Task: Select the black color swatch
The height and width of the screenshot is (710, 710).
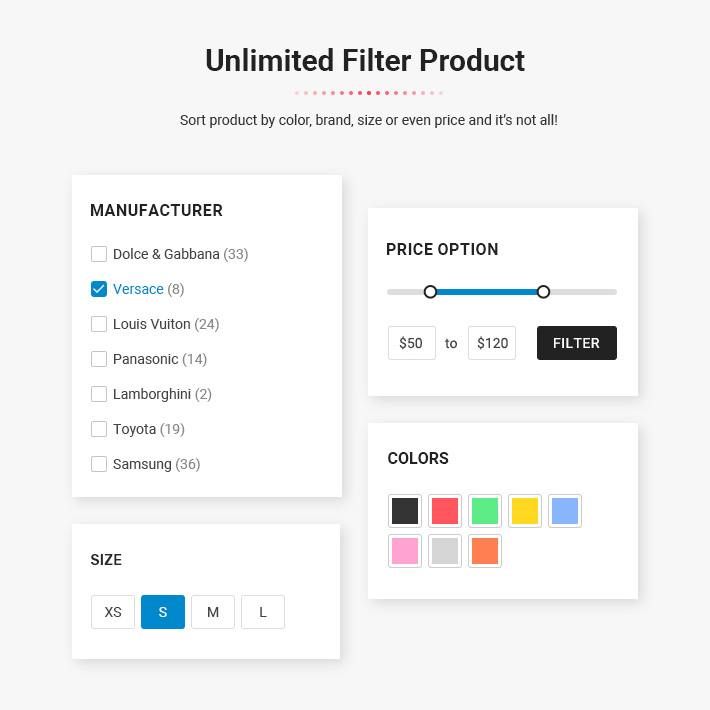Action: pyautogui.click(x=405, y=511)
